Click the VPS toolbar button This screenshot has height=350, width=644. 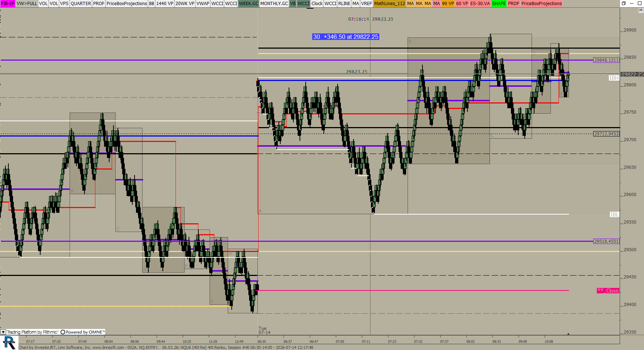click(64, 3)
